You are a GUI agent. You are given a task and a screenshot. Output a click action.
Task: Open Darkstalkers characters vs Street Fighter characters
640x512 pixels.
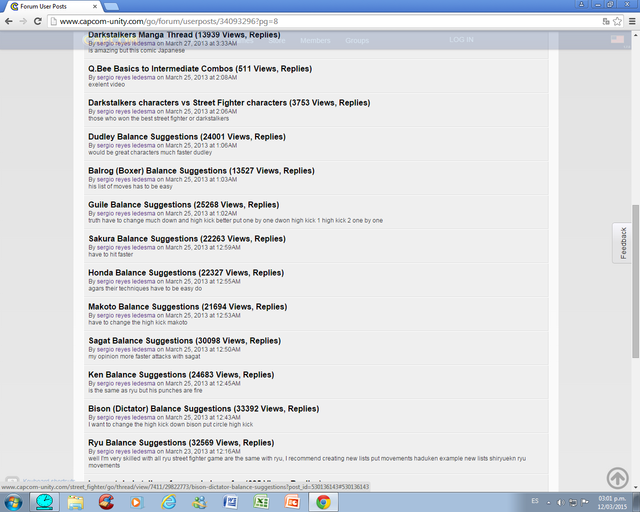coord(229,102)
